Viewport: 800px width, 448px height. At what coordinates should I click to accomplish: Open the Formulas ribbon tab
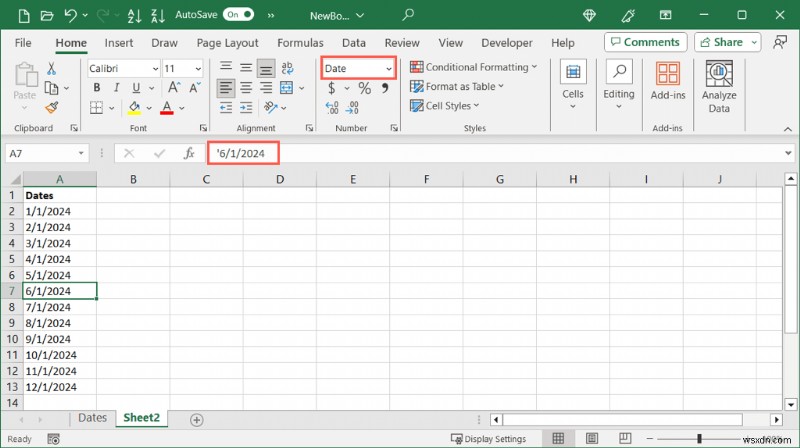coord(300,43)
